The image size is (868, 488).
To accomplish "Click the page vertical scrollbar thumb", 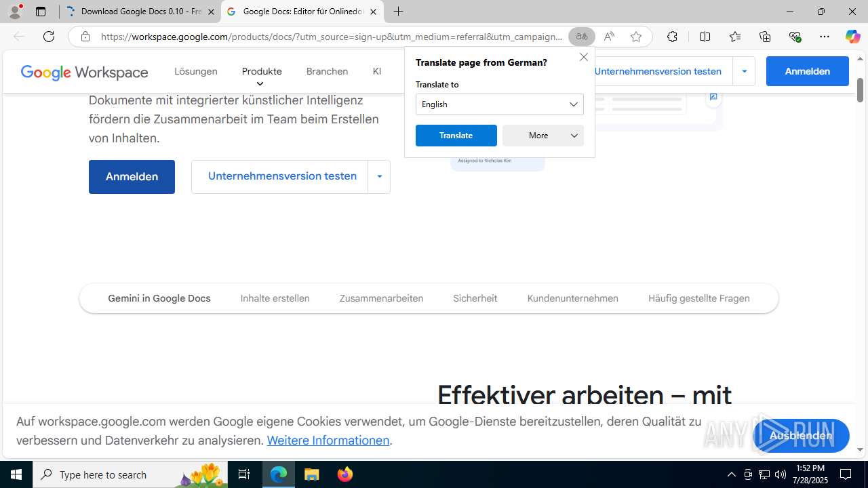I will click(x=860, y=90).
